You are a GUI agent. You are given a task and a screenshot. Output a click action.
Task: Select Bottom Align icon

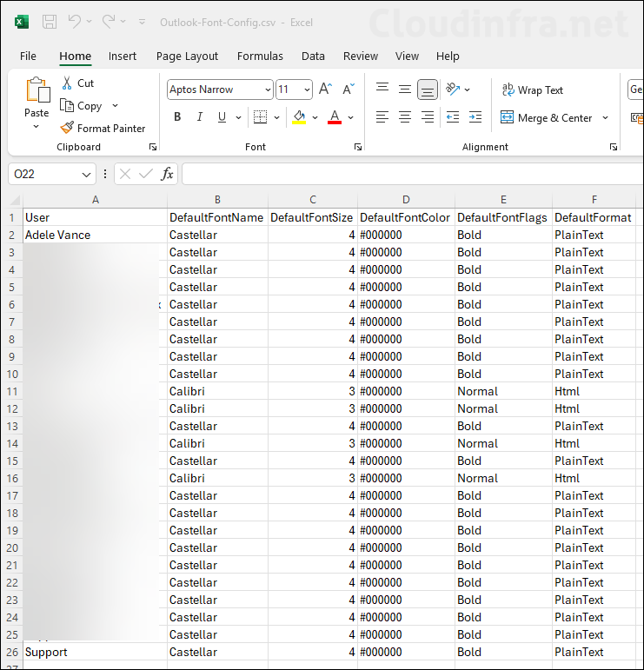pos(428,90)
